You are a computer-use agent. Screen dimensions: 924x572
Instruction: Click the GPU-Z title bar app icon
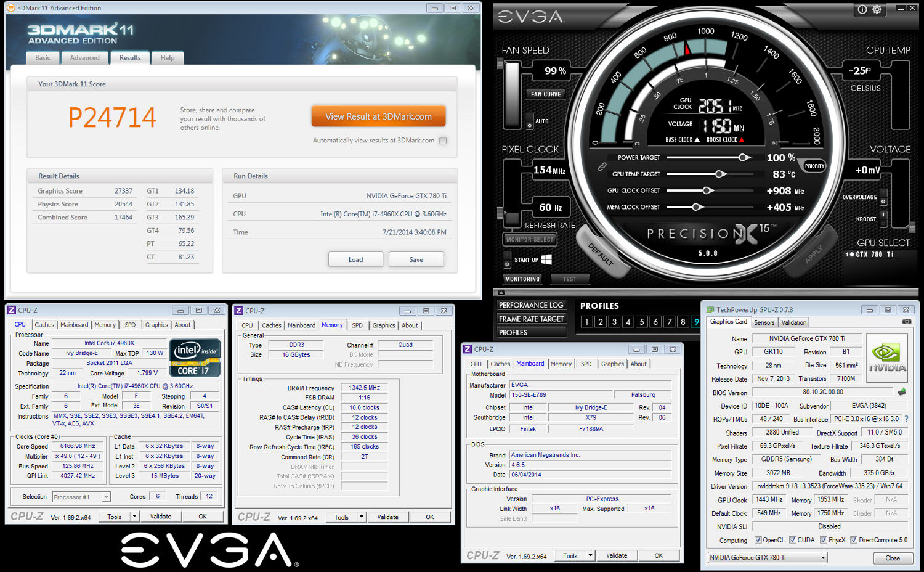[x=710, y=309]
